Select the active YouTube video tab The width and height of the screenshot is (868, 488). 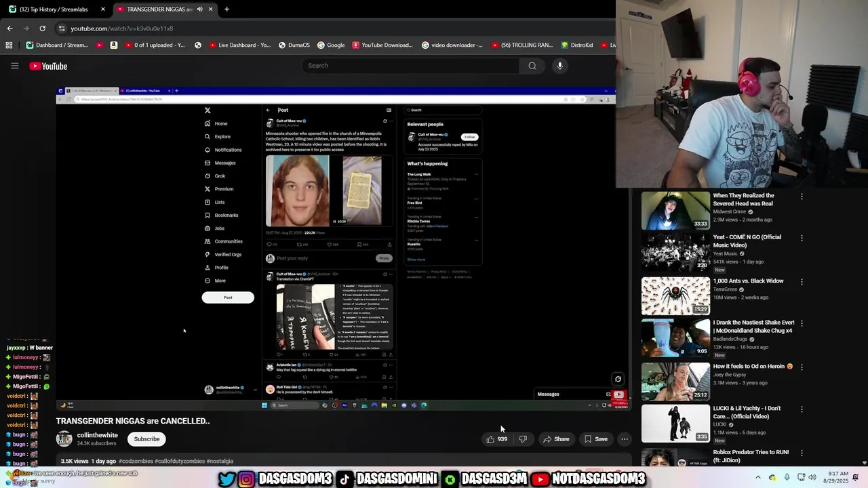[x=165, y=9]
